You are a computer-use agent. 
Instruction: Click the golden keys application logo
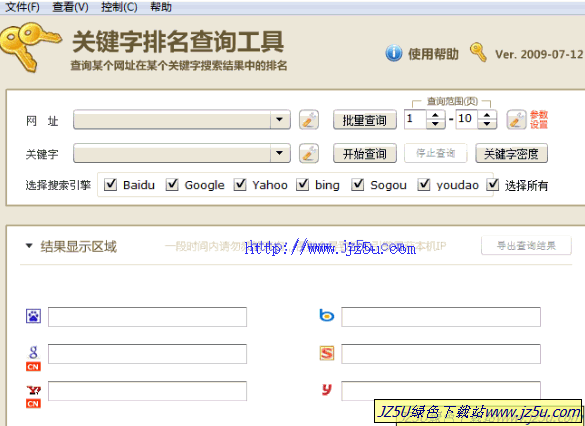(x=31, y=46)
